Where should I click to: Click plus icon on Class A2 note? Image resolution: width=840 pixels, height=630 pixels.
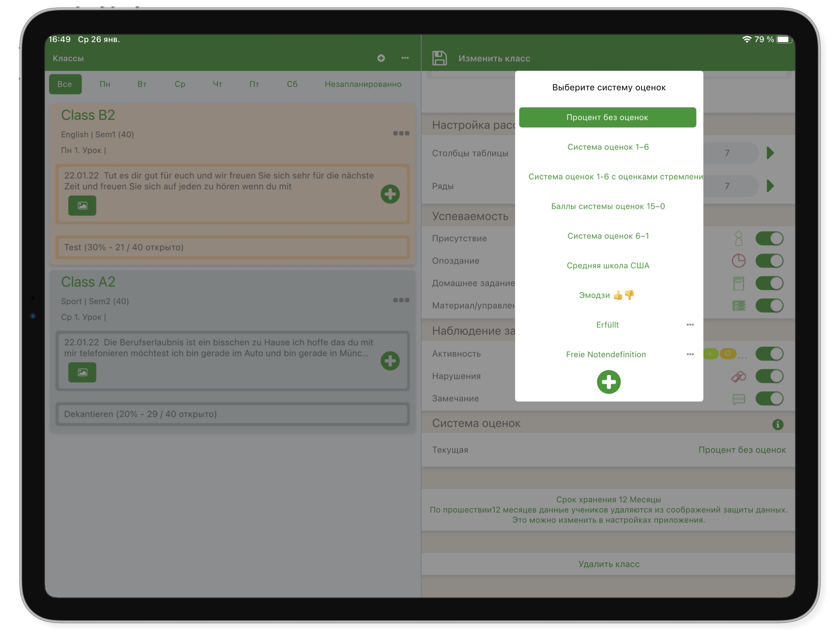390,361
